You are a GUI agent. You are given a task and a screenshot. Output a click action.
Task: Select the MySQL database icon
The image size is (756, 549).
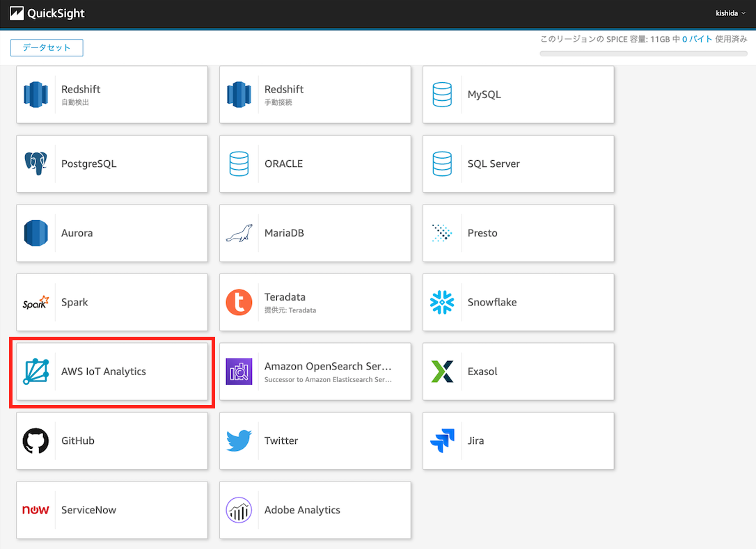[x=442, y=95]
